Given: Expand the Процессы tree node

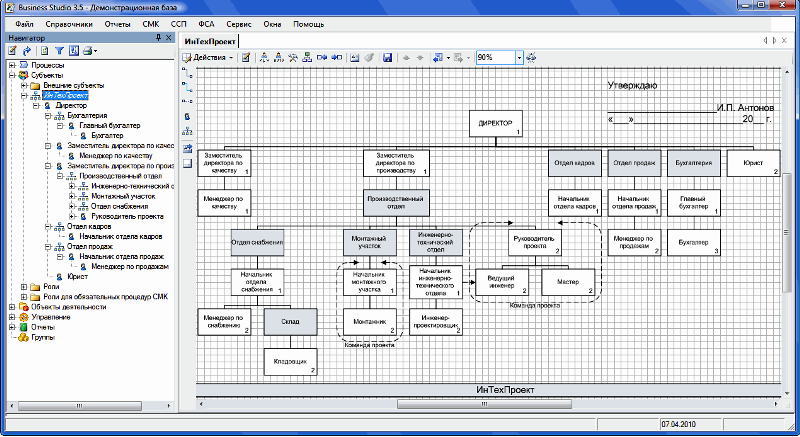Looking at the screenshot, I should [x=12, y=65].
